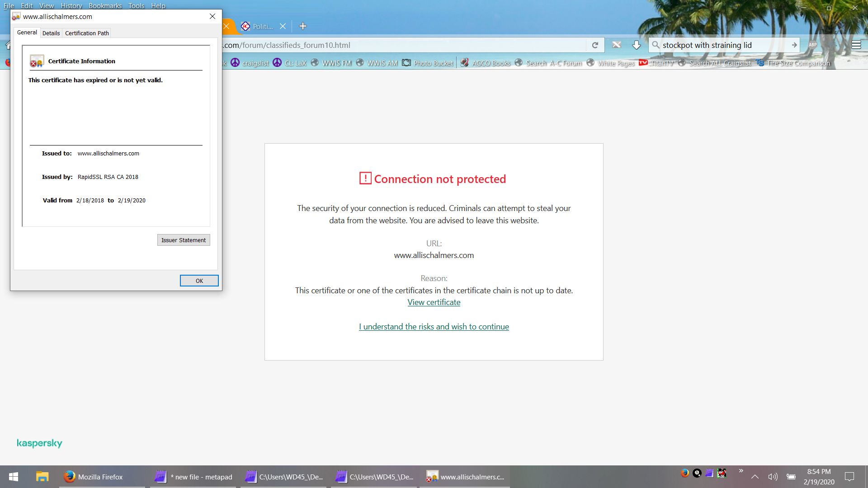
Task: Click the search go arrow
Action: [794, 45]
